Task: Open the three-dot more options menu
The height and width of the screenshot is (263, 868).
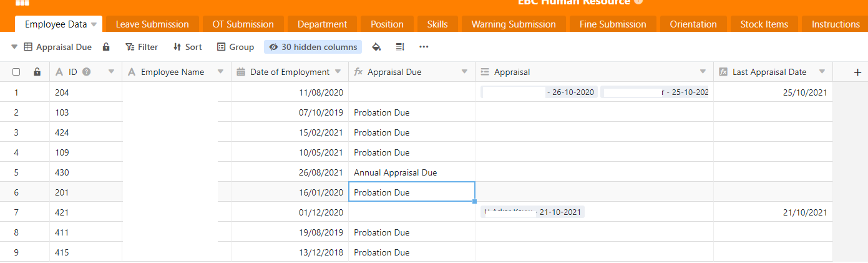Action: (424, 47)
